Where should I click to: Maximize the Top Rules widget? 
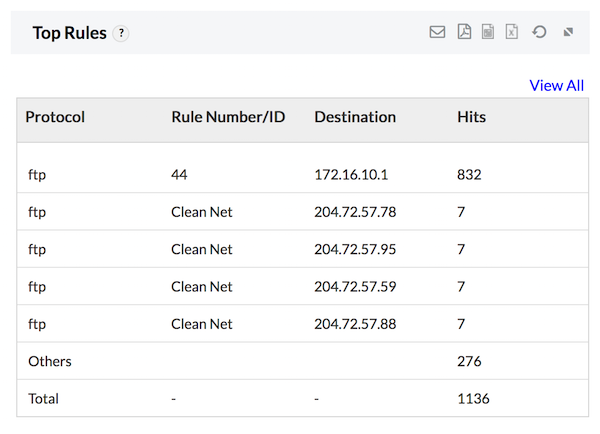click(568, 32)
